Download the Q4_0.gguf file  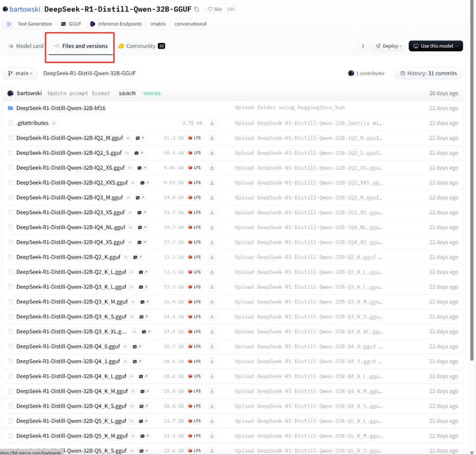(212, 346)
